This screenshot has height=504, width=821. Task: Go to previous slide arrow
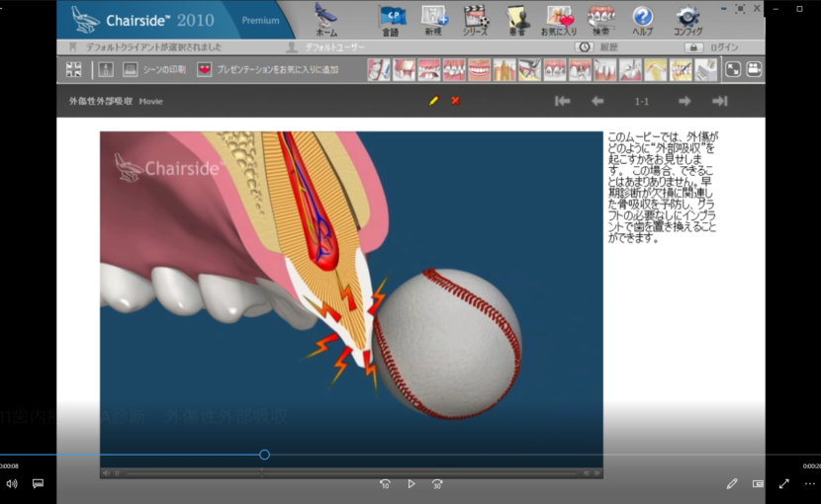coord(597,101)
